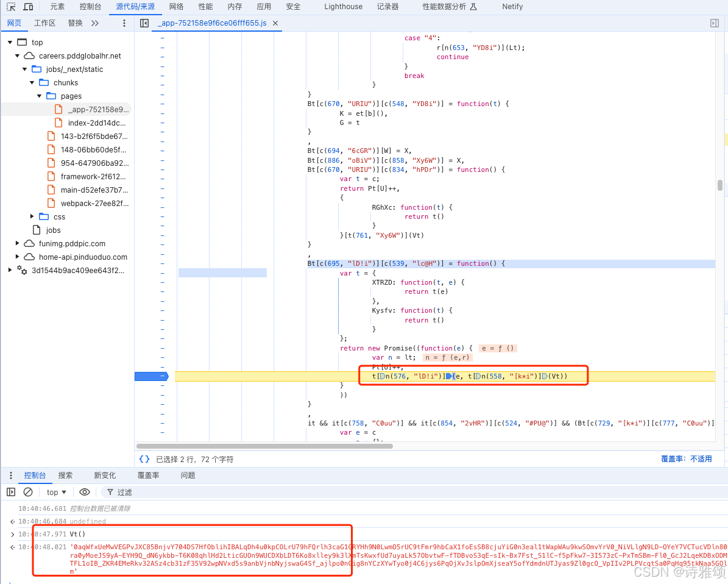Open the webpack-27ee82f... file
Image resolution: width=728 pixels, height=584 pixels.
(x=88, y=204)
